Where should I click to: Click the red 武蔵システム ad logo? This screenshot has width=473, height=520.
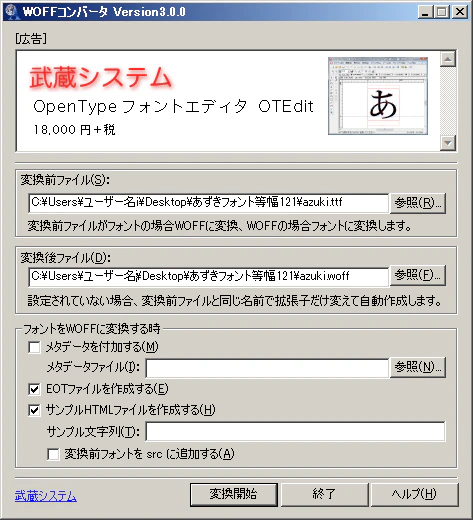pyautogui.click(x=100, y=78)
